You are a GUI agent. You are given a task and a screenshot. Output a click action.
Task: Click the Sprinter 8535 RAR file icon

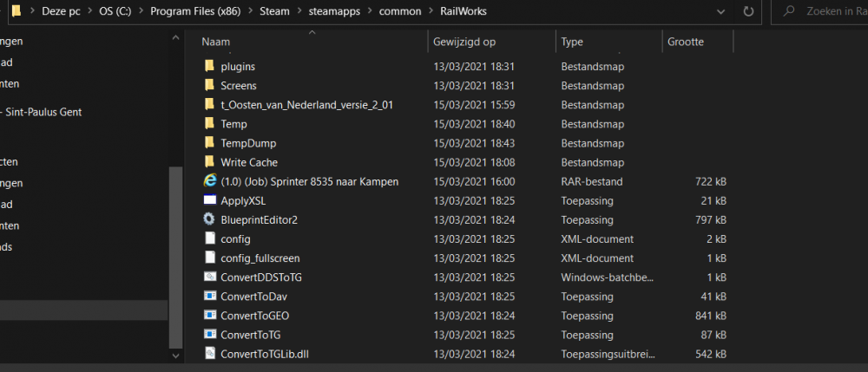(209, 181)
